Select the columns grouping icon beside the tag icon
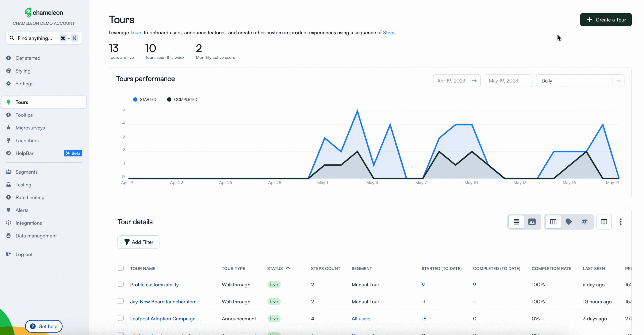This screenshot has width=644, height=335. click(553, 222)
